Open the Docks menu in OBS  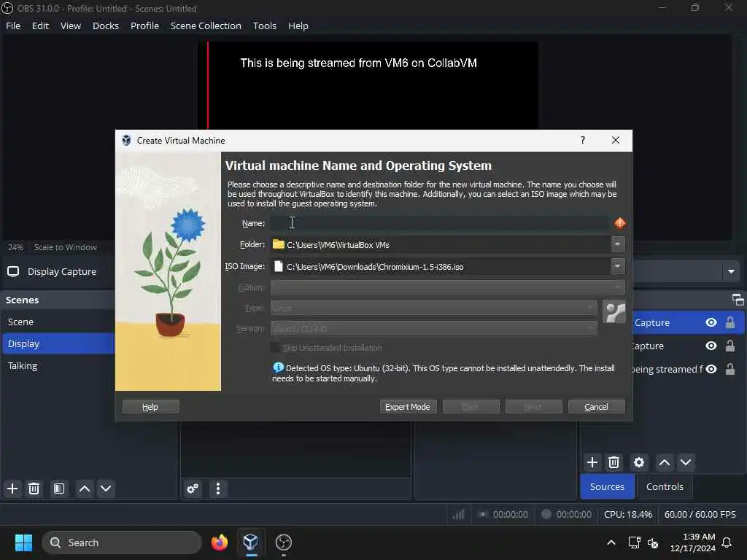tap(106, 26)
